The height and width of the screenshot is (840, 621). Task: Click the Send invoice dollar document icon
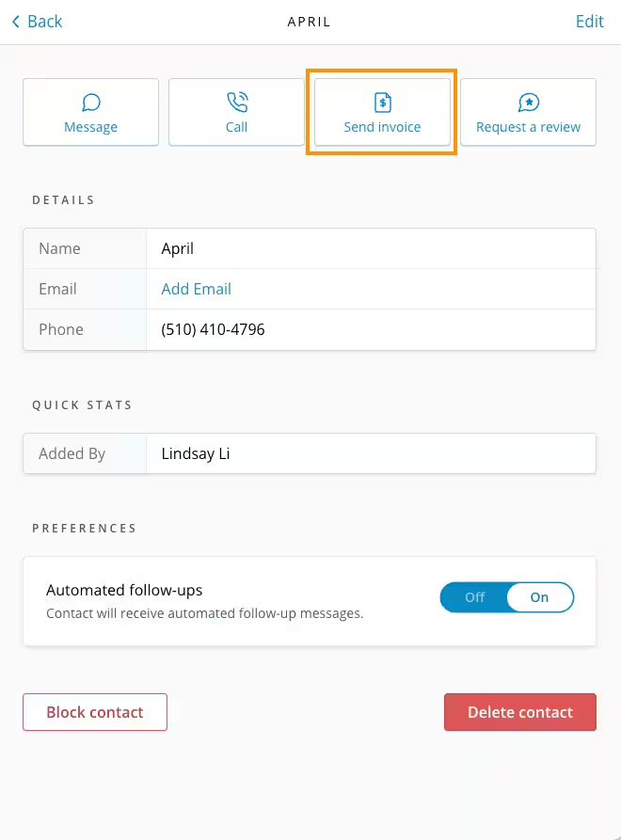tap(383, 103)
